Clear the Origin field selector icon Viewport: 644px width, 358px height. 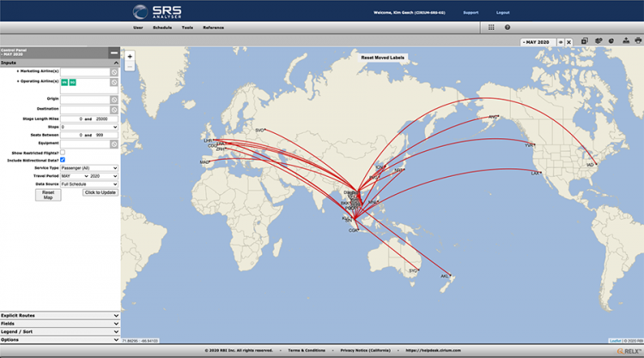(x=114, y=100)
